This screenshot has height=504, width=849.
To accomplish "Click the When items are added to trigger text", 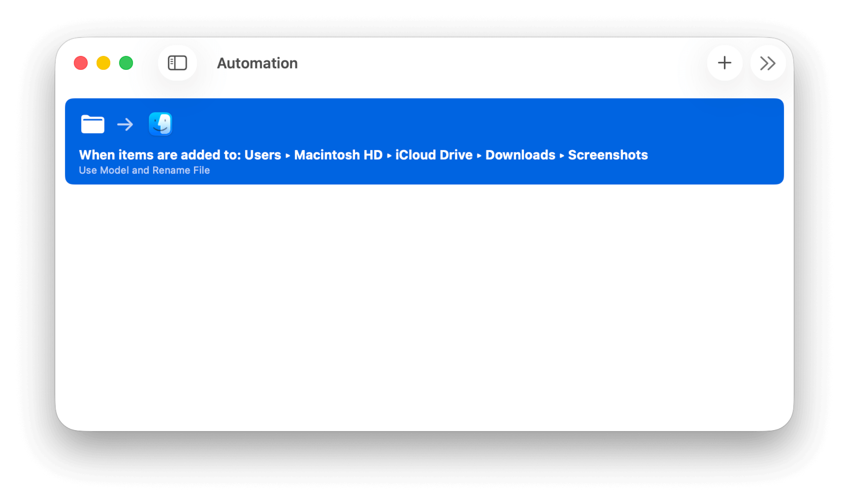I will [x=160, y=155].
